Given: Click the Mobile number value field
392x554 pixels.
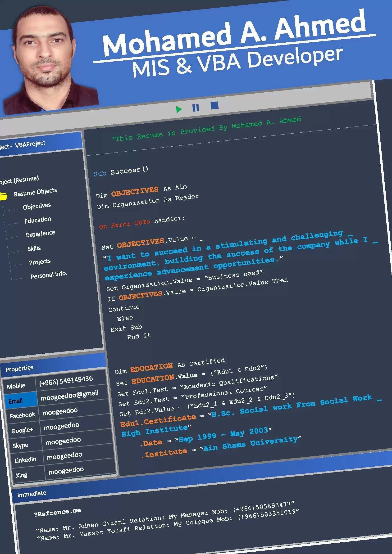Looking at the screenshot, I should [x=66, y=381].
